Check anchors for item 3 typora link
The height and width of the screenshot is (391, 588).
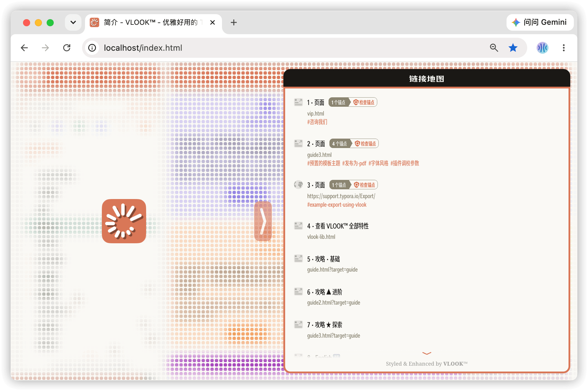(x=365, y=185)
